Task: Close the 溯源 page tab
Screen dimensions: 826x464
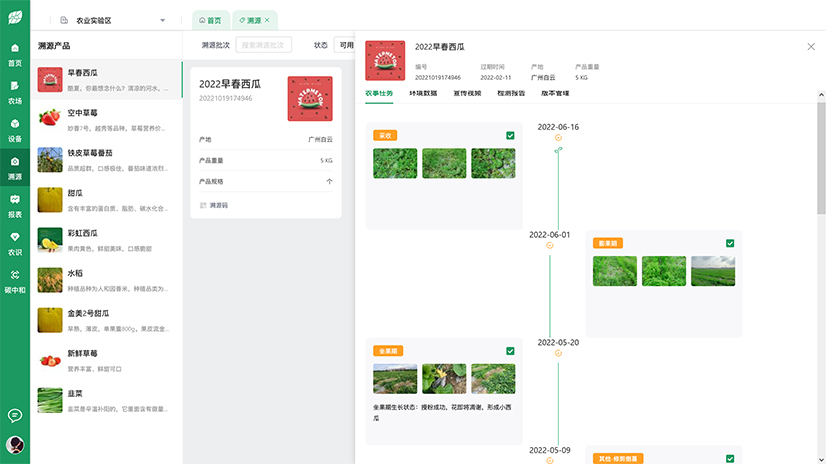Action: 267,20
